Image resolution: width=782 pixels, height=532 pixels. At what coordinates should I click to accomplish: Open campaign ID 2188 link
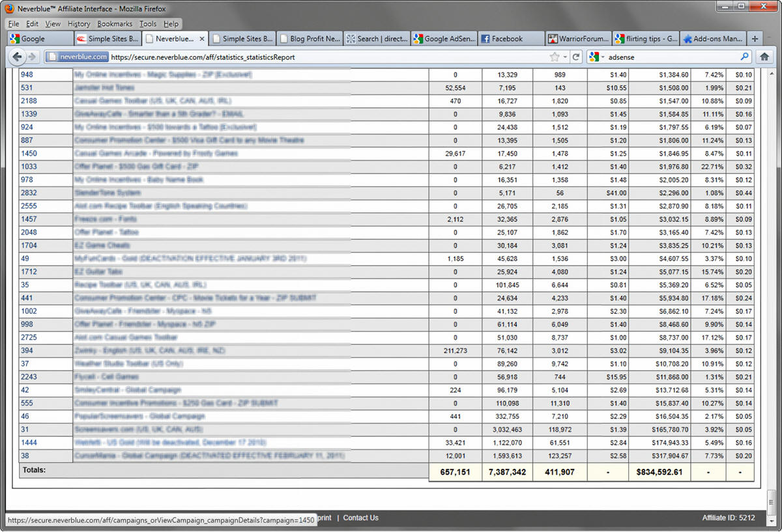(29, 101)
